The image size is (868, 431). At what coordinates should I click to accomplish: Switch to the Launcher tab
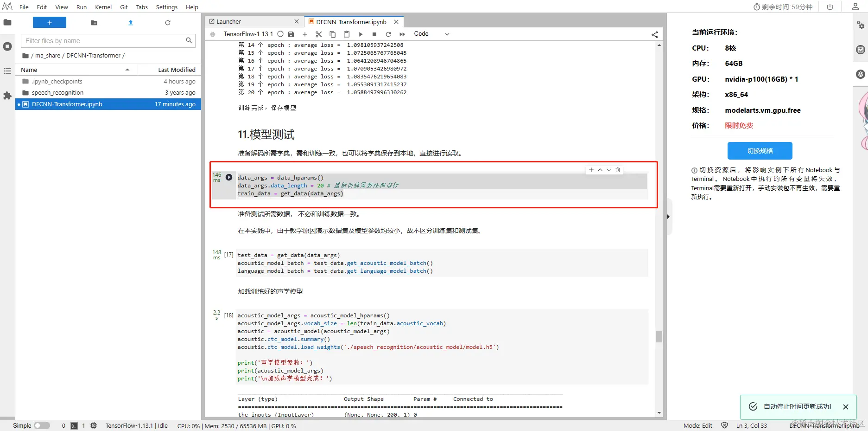click(254, 21)
